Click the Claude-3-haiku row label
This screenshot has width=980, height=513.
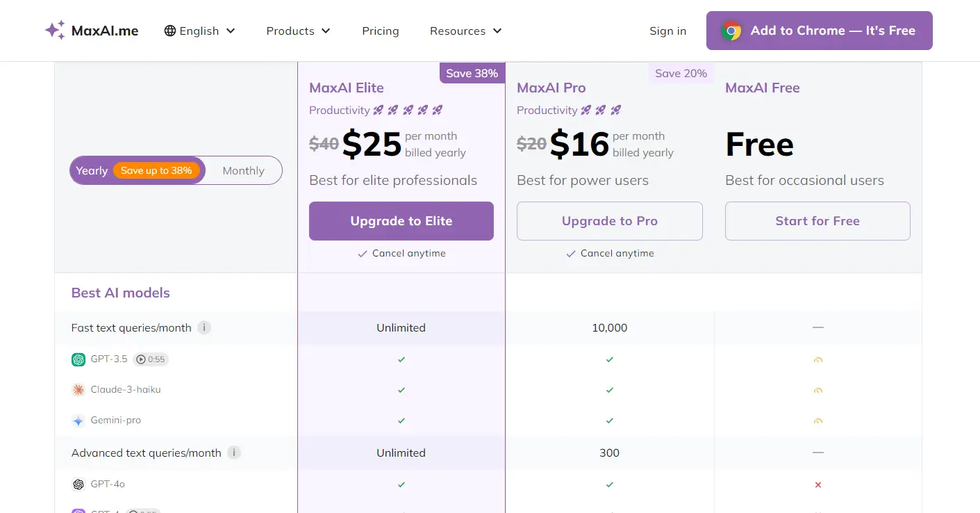click(126, 390)
